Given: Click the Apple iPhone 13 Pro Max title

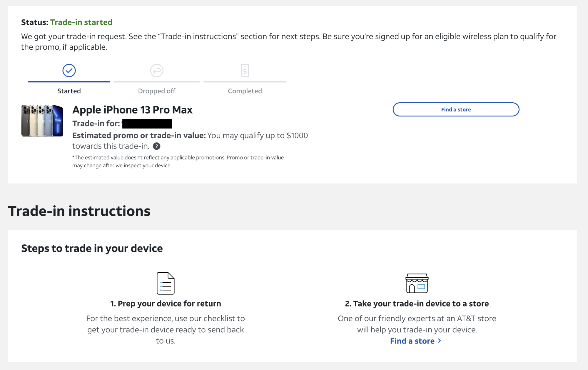Looking at the screenshot, I should coord(132,110).
